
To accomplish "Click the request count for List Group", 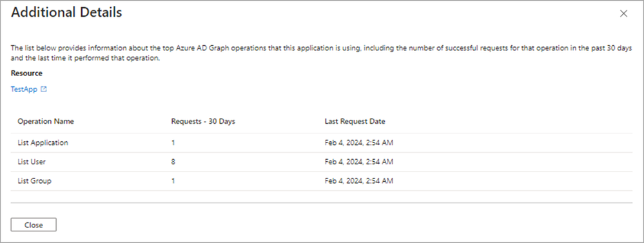I will pos(173,180).
